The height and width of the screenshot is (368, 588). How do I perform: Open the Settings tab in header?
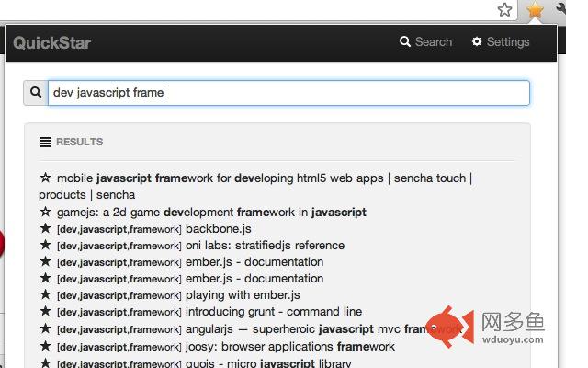pyautogui.click(x=501, y=41)
